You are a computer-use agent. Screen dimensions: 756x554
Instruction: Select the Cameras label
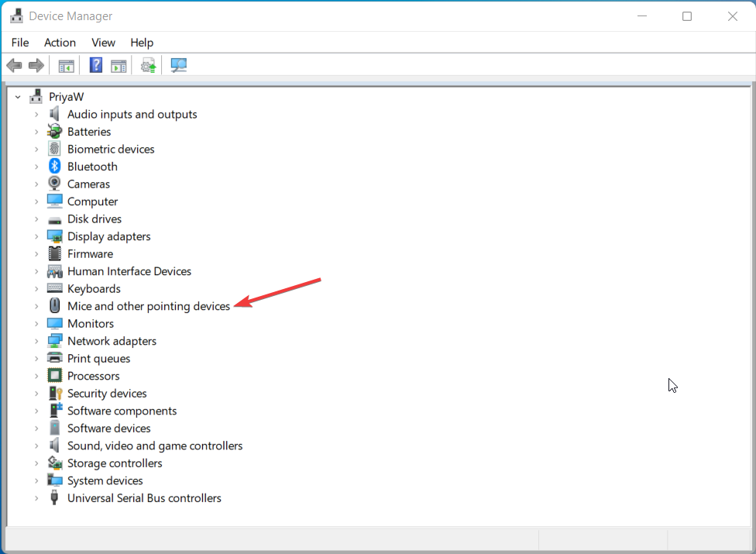point(89,184)
